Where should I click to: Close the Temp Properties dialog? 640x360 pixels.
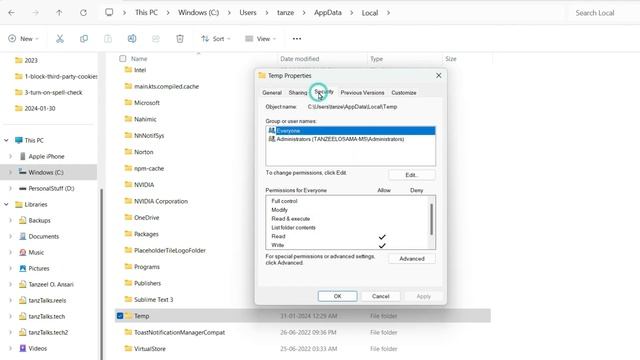(x=438, y=76)
